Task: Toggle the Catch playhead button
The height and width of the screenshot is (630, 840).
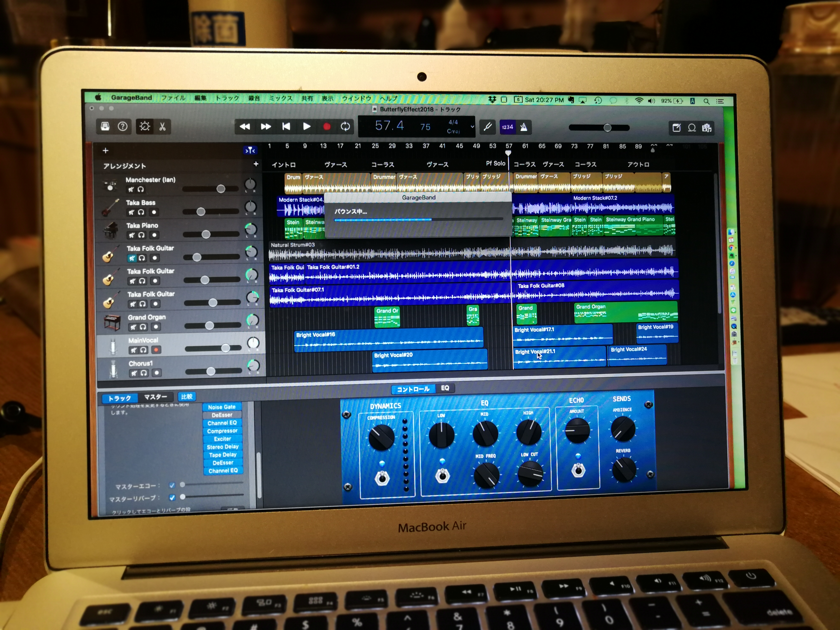Action: point(250,150)
